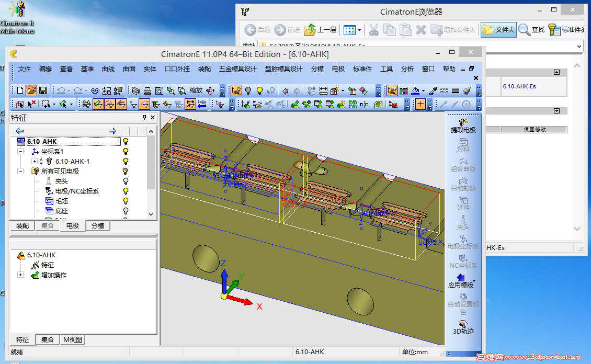The width and height of the screenshot is (591, 364).
Task: Switch to the 装配 tab
Action: pyautogui.click(x=22, y=226)
